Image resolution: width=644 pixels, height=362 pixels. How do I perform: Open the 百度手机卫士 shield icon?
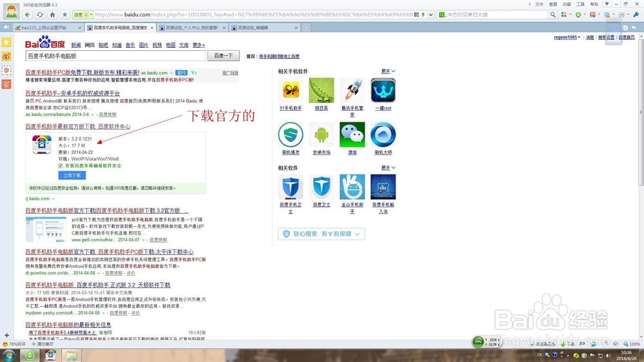291,187
